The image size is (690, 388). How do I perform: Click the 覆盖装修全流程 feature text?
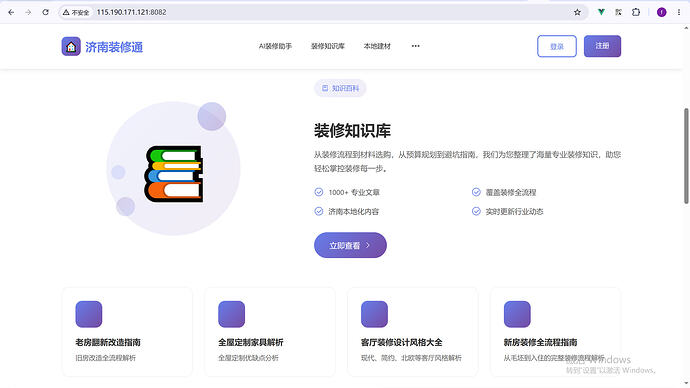(x=510, y=192)
